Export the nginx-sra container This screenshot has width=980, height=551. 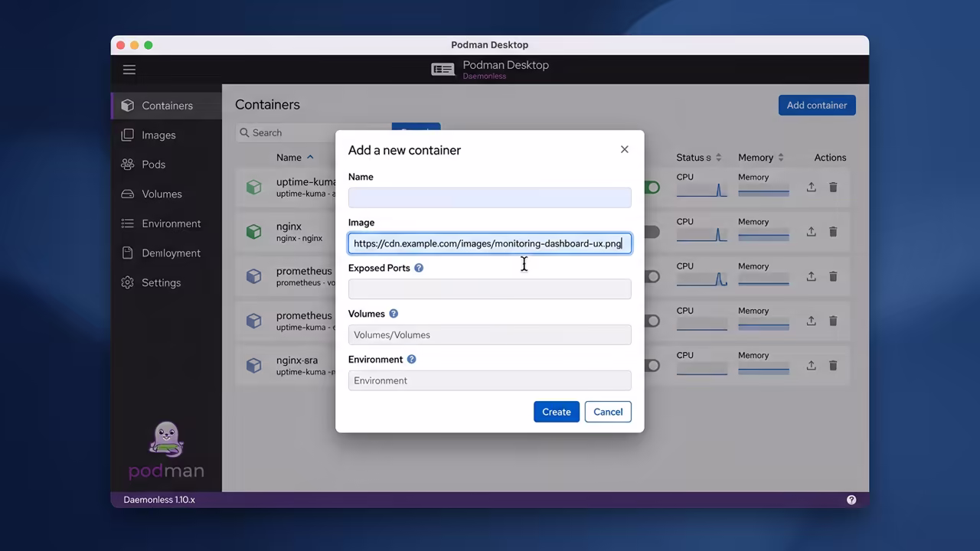point(812,365)
